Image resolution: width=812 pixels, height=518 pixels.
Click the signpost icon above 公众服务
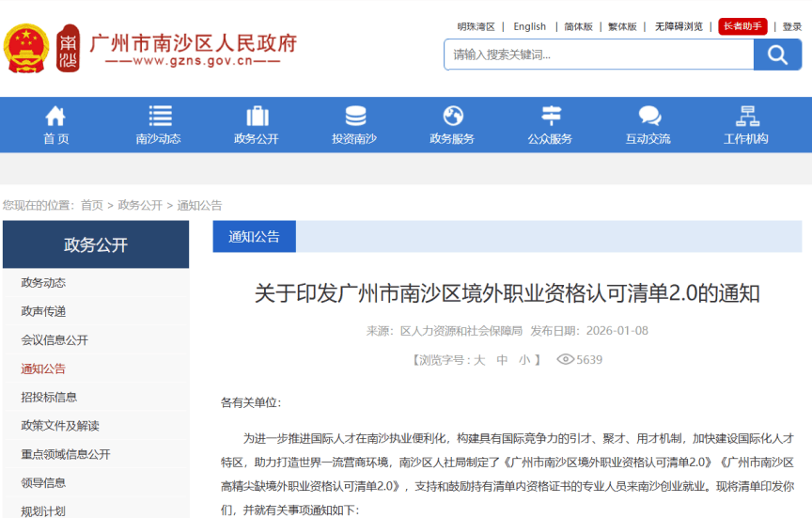coord(551,116)
